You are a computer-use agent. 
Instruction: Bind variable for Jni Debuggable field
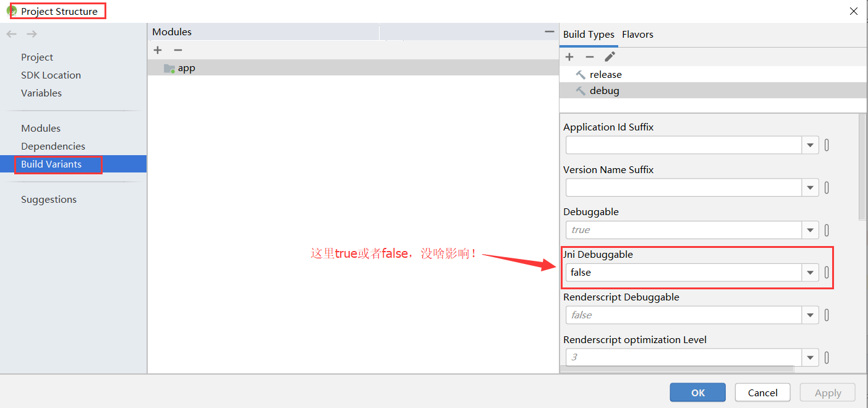827,273
